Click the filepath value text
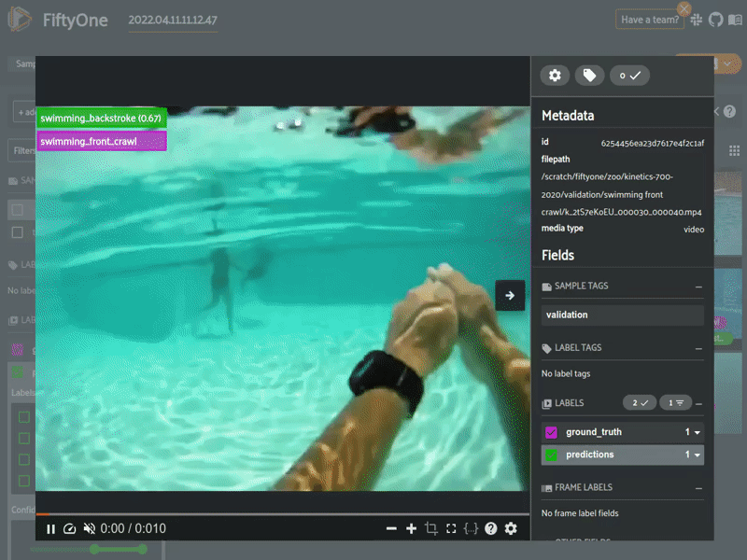Viewport: 747px width, 560px height. [x=621, y=194]
